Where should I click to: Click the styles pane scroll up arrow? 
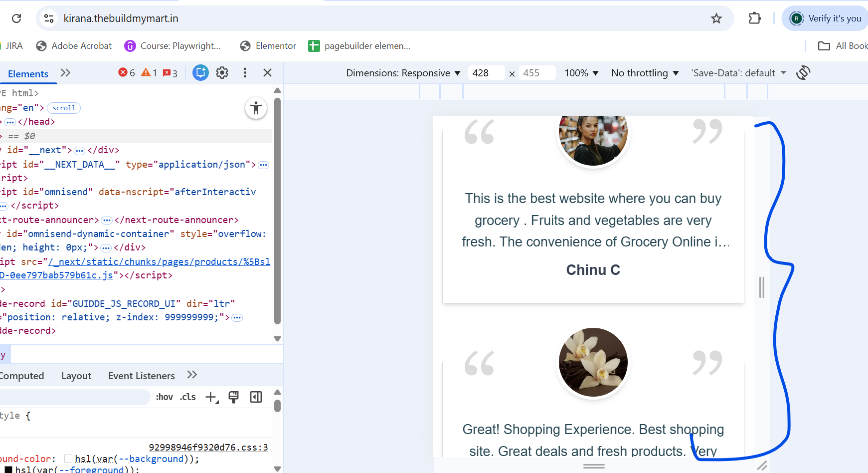[278, 392]
